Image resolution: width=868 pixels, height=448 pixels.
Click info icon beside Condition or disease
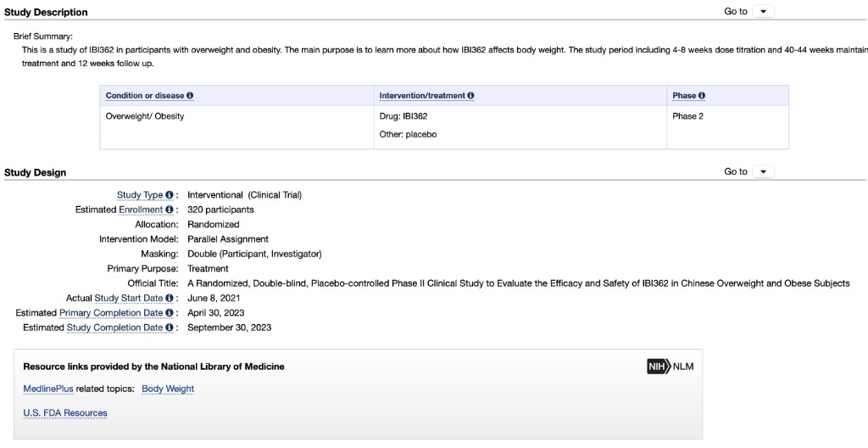190,96
